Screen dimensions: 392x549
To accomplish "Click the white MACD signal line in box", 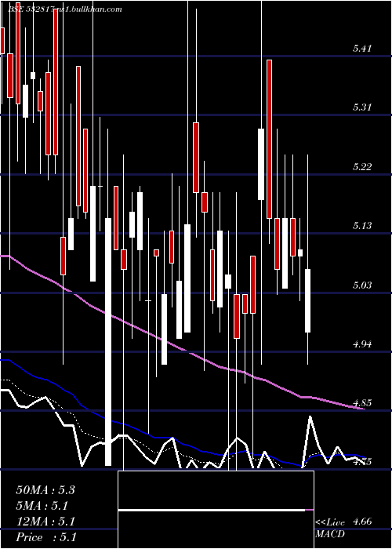I will click(x=212, y=511).
